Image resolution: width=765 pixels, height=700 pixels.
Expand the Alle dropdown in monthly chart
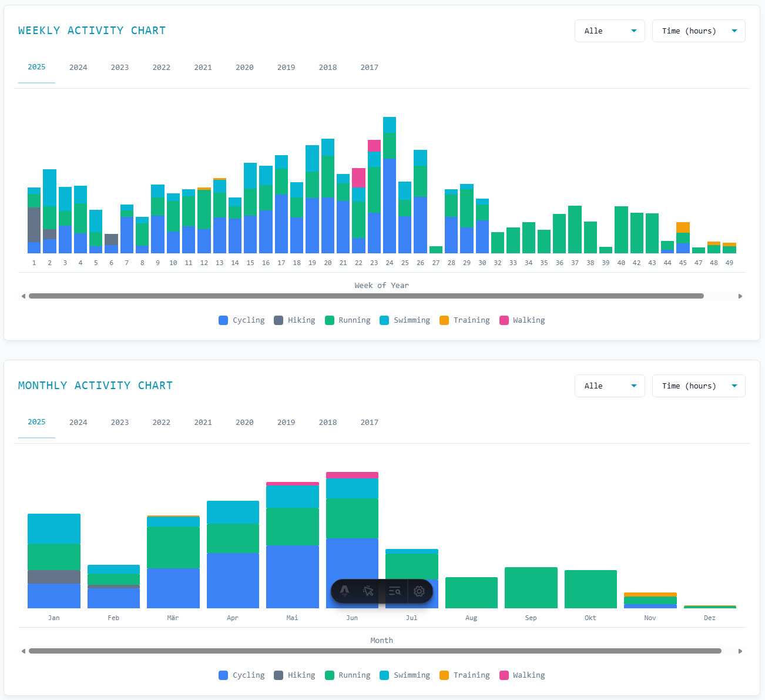(x=609, y=386)
